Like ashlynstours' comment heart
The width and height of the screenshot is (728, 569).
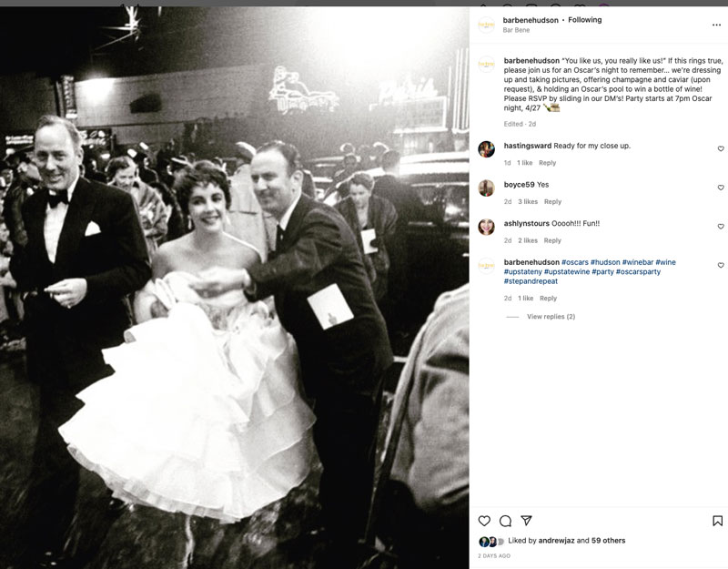(x=721, y=227)
